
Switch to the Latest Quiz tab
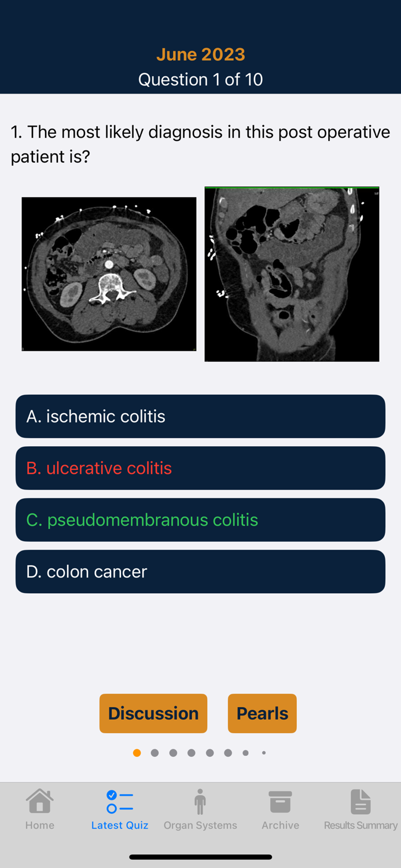pyautogui.click(x=120, y=810)
